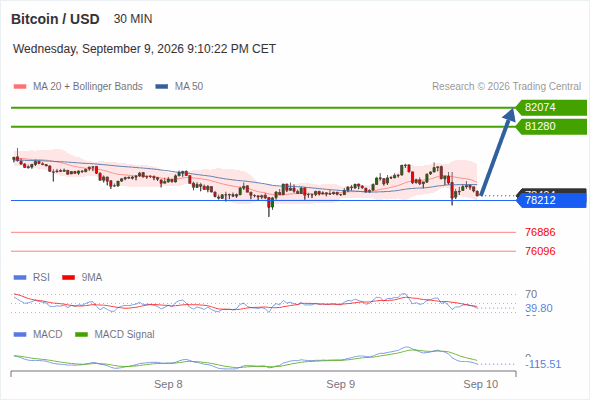This screenshot has height=400, width=590.
Task: Select the 81280 resistance price tag
Action: (x=551, y=126)
